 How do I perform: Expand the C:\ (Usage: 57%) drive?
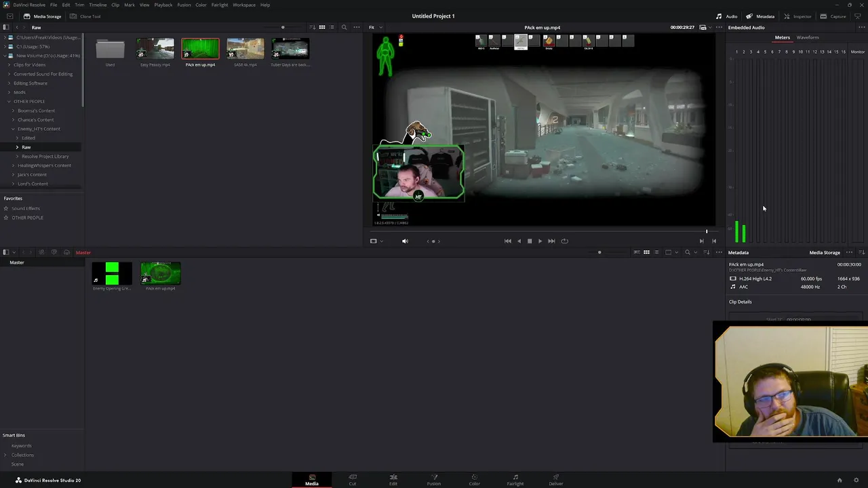coord(6,47)
